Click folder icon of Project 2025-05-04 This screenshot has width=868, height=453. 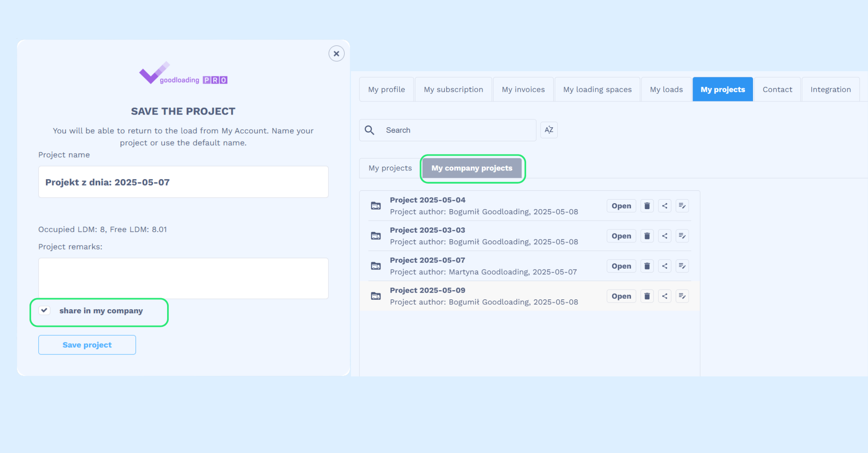[376, 206]
